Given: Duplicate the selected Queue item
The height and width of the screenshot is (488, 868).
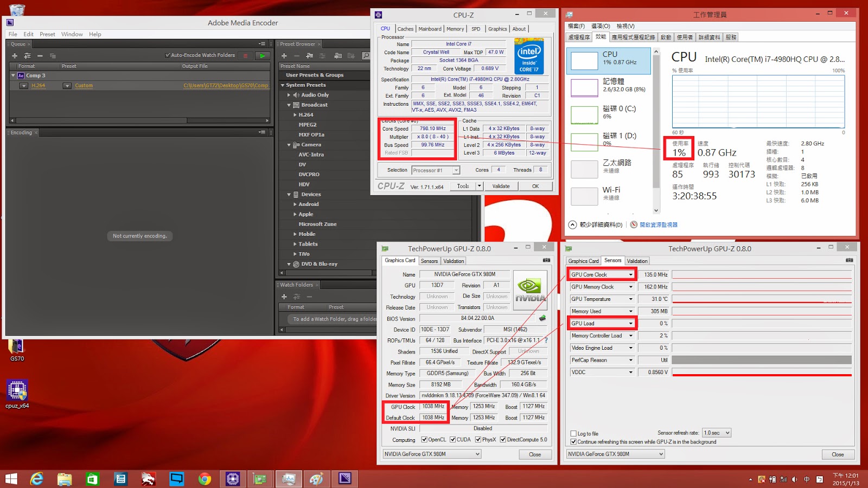Looking at the screenshot, I should pos(53,56).
